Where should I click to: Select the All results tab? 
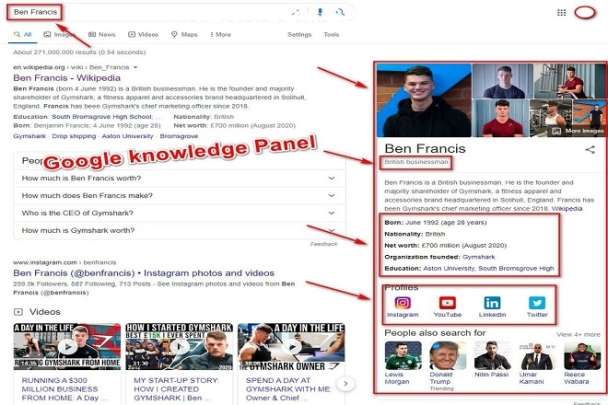22,35
